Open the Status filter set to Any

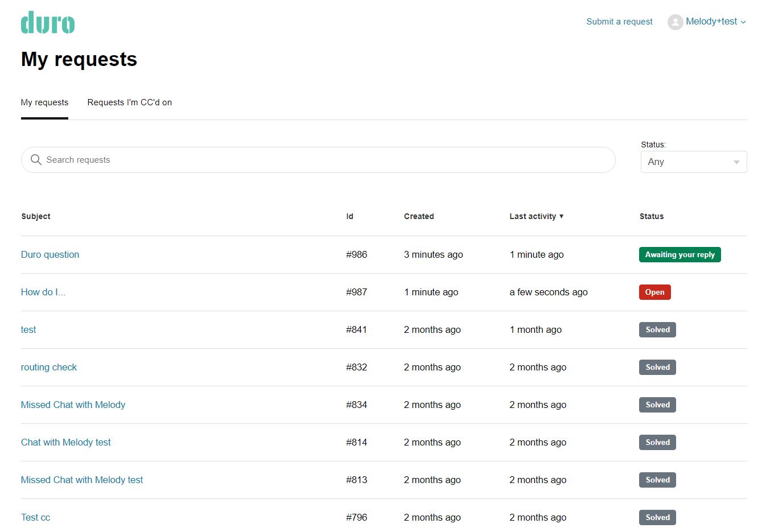(693, 162)
